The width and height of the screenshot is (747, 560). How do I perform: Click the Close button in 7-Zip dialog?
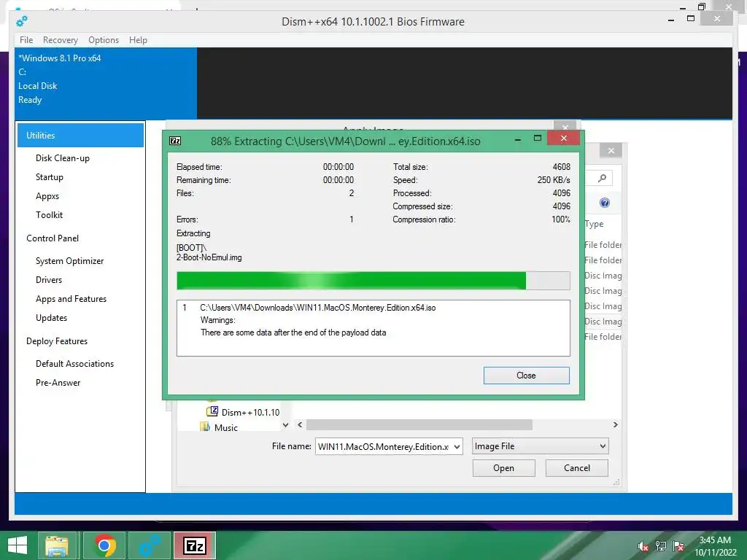click(527, 376)
